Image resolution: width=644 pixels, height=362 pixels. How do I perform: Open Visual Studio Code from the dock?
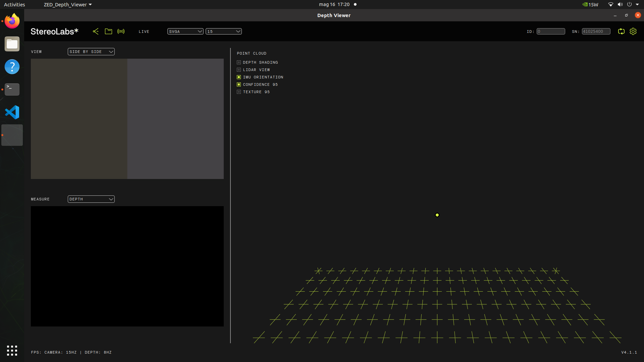pos(12,112)
